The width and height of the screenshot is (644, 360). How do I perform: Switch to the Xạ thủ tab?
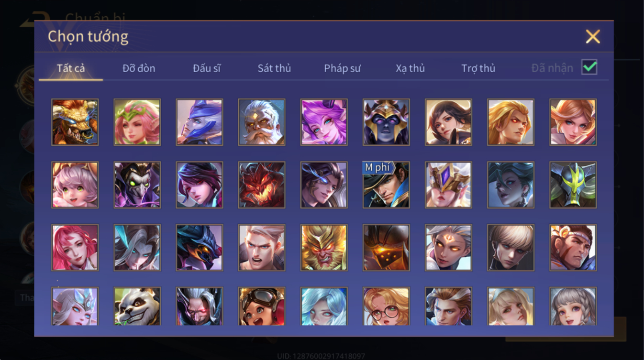pyautogui.click(x=410, y=68)
